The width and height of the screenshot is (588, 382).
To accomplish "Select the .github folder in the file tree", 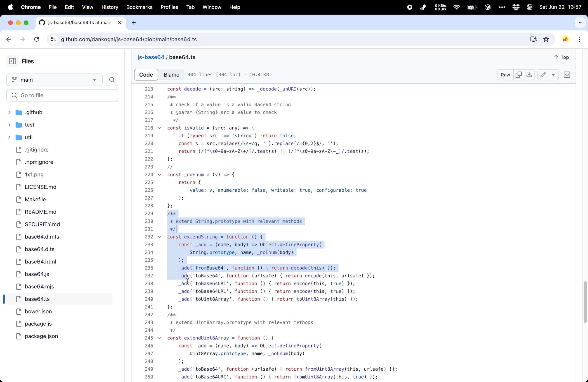I will (x=33, y=112).
